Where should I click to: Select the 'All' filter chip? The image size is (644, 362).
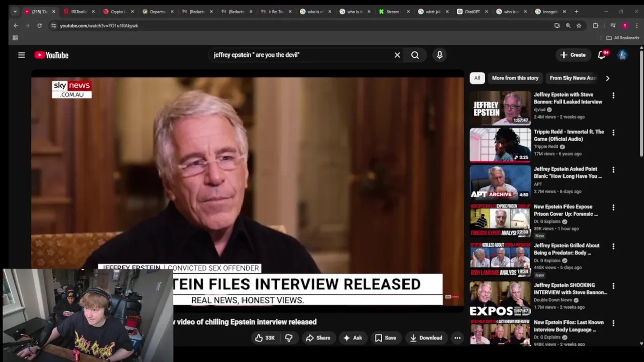pos(477,78)
